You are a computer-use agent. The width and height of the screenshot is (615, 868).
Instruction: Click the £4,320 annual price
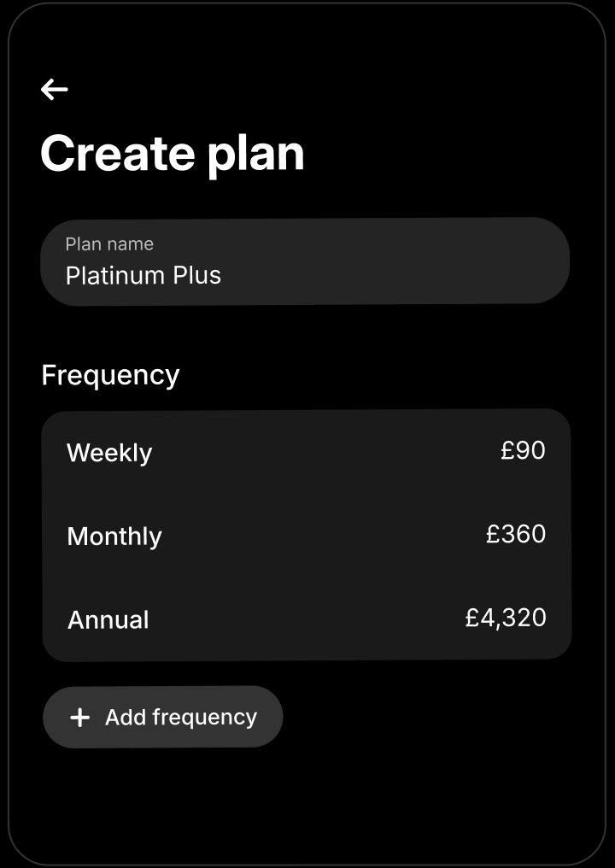click(506, 617)
